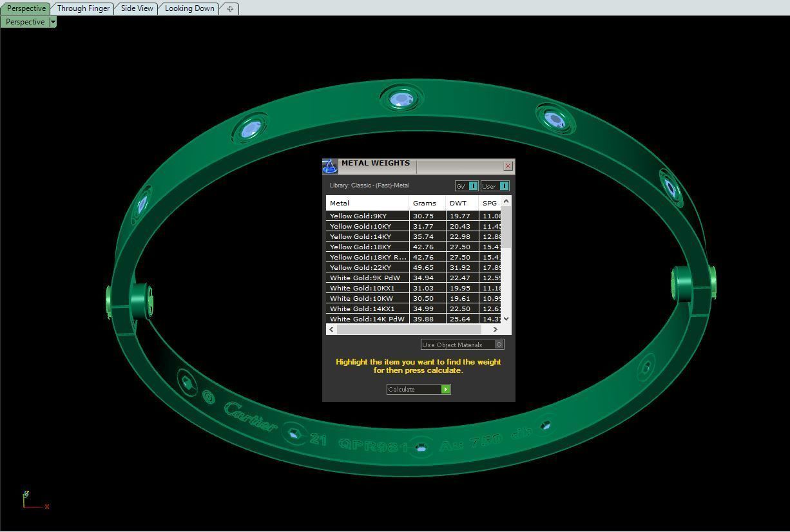Enable the Use Object Materials option

coord(462,345)
